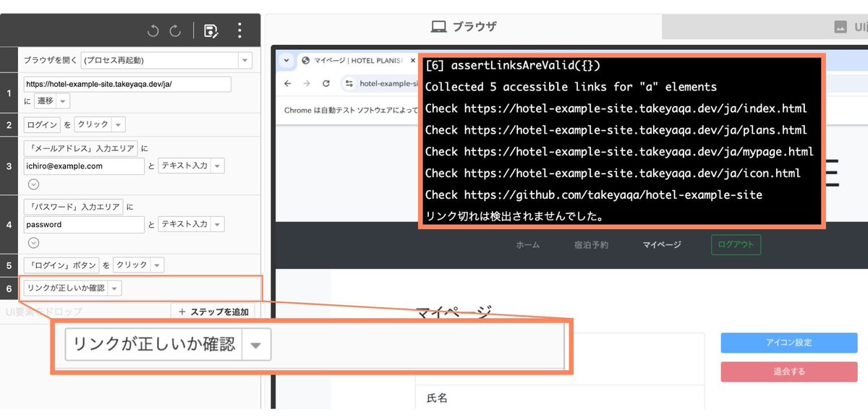Click the undo arrow icon
Viewport: 868px width, 420px height.
(x=153, y=30)
